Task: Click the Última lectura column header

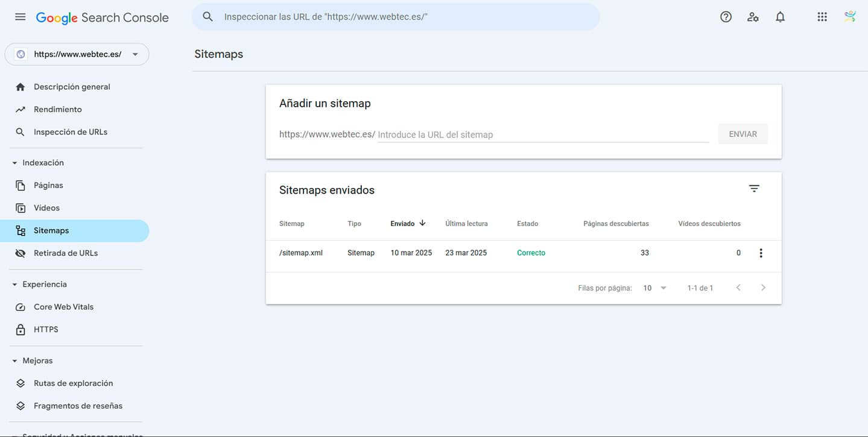Action: [x=466, y=224]
